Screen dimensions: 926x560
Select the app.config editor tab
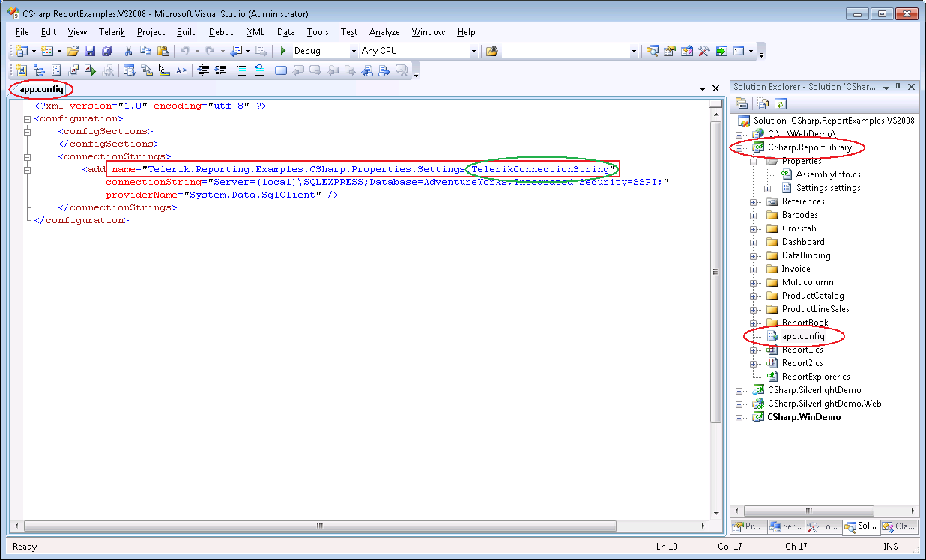pos(41,89)
